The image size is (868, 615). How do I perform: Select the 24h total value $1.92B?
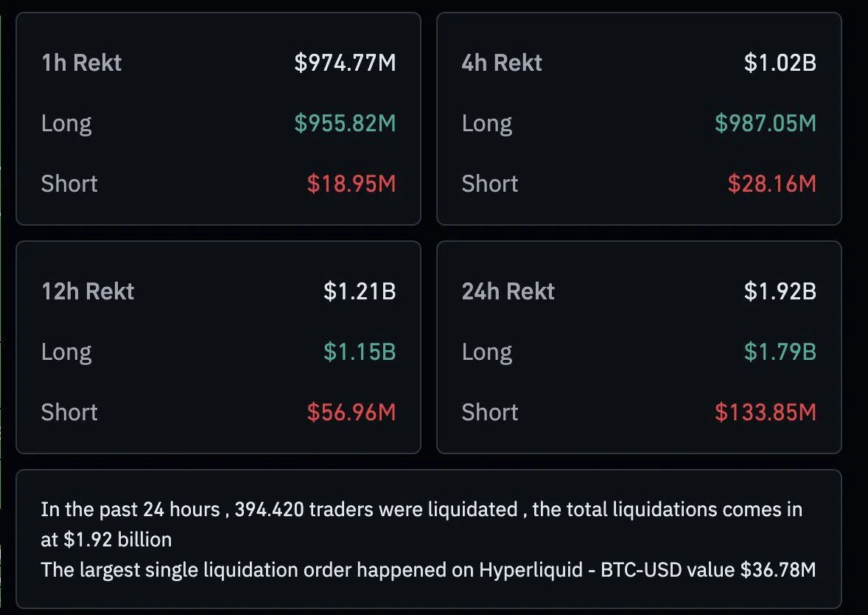point(780,291)
